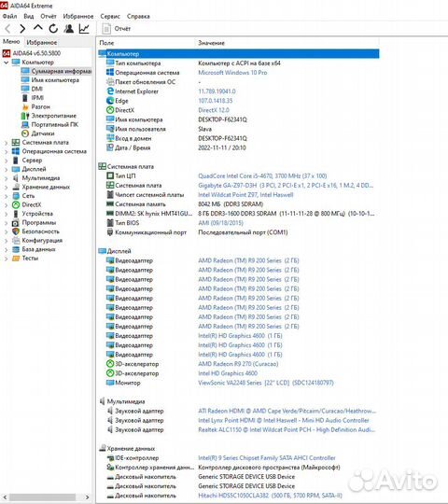The image size is (448, 504).
Task: Open the Справка menu
Action: tap(138, 16)
